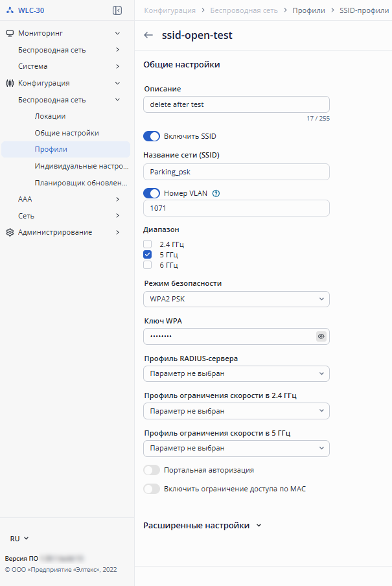Open the RU language selector
Screen dimensions: 392x586
[x=19, y=539]
